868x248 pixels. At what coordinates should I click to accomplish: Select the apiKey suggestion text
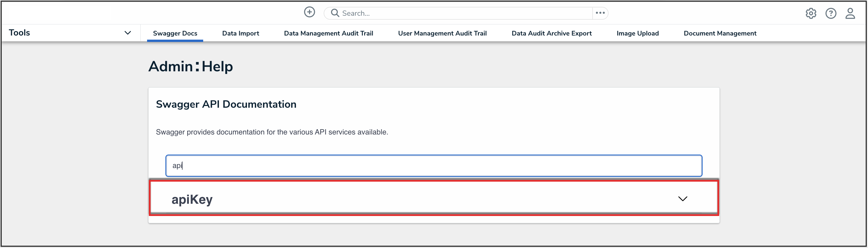tap(192, 199)
